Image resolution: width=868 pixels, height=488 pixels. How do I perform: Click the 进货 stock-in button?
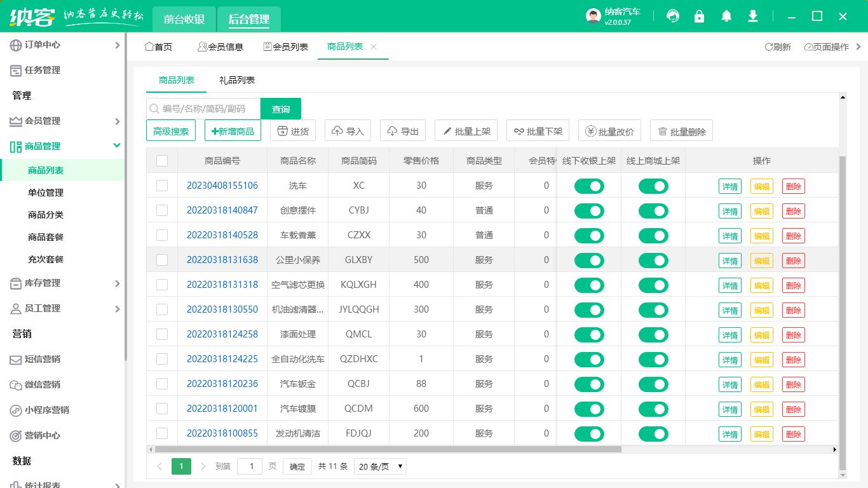pyautogui.click(x=292, y=130)
